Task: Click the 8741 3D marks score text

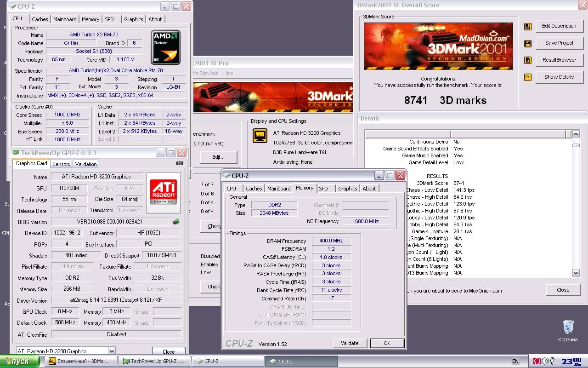Action: click(x=445, y=100)
